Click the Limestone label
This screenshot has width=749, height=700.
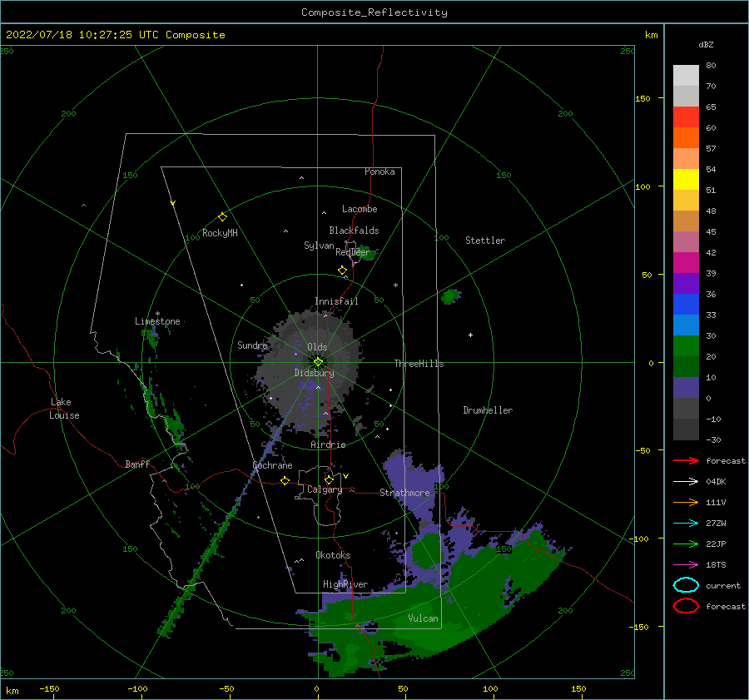pyautogui.click(x=157, y=321)
